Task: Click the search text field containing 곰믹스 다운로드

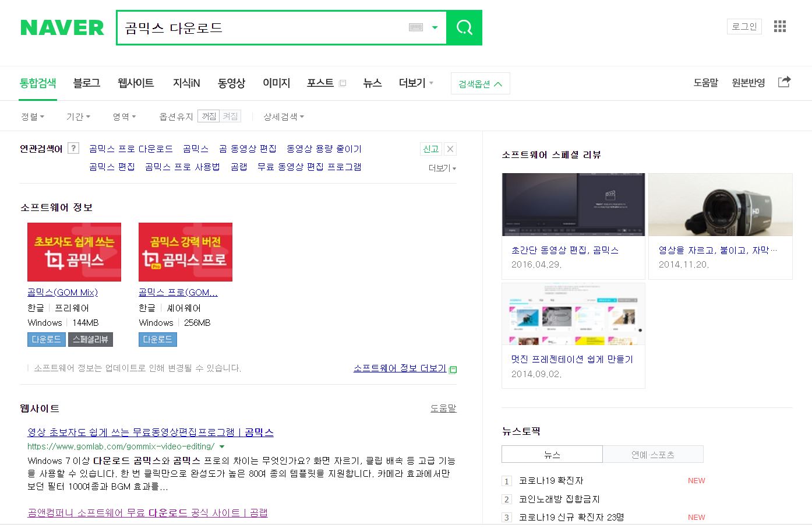Action: [x=262, y=27]
